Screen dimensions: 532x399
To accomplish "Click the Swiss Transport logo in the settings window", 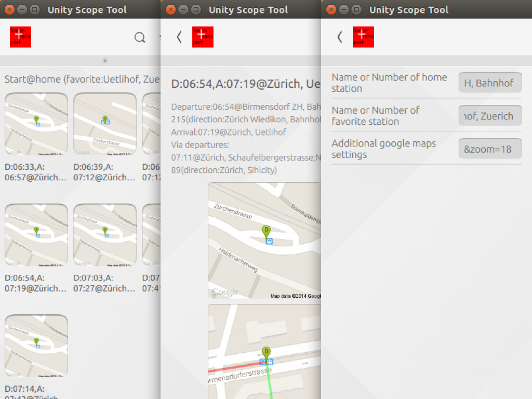I will click(363, 37).
